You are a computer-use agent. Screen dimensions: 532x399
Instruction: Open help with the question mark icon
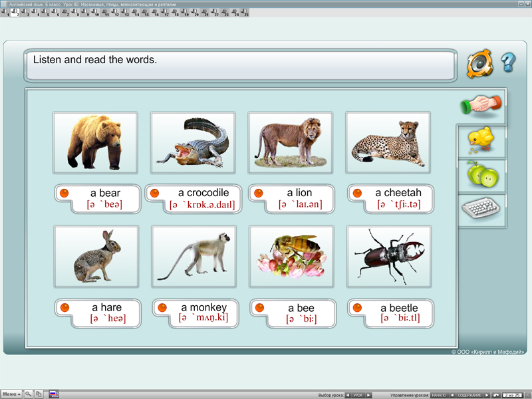[x=508, y=62]
